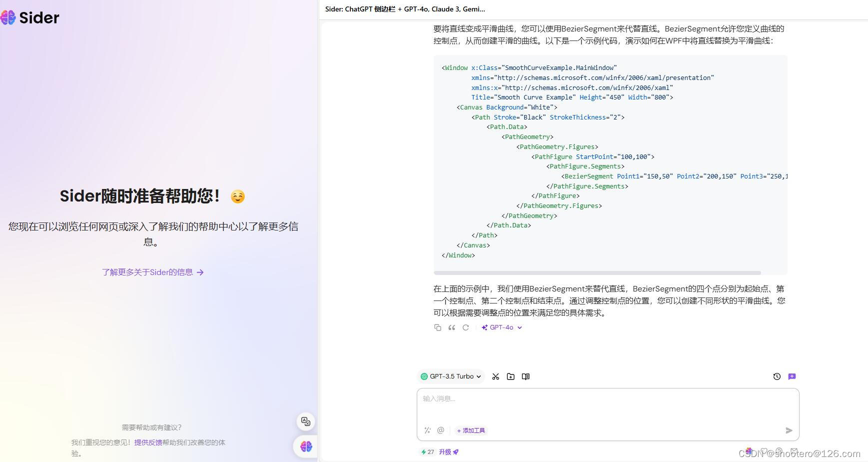The width and height of the screenshot is (868, 462).
Task: Click the prompts slash-wand icon in input box
Action: pos(427,430)
